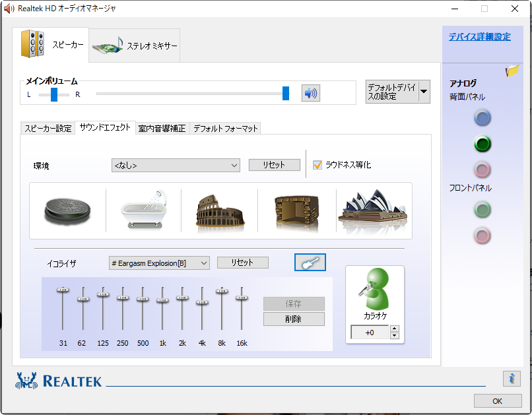Close the Realtek HD audio manager window

pos(515,9)
